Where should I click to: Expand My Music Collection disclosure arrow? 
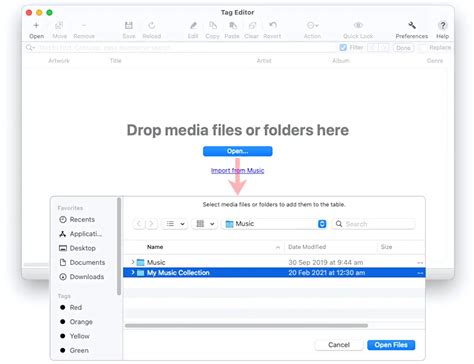(x=133, y=272)
